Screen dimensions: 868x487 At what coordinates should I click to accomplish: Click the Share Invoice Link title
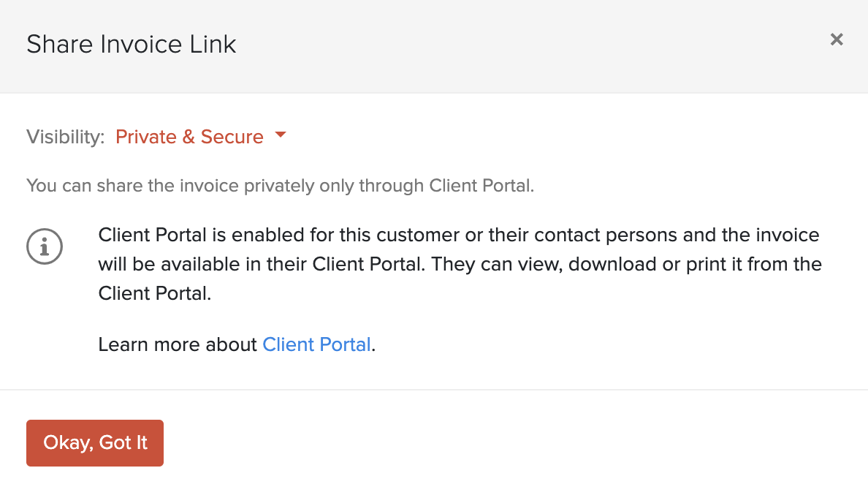point(132,44)
